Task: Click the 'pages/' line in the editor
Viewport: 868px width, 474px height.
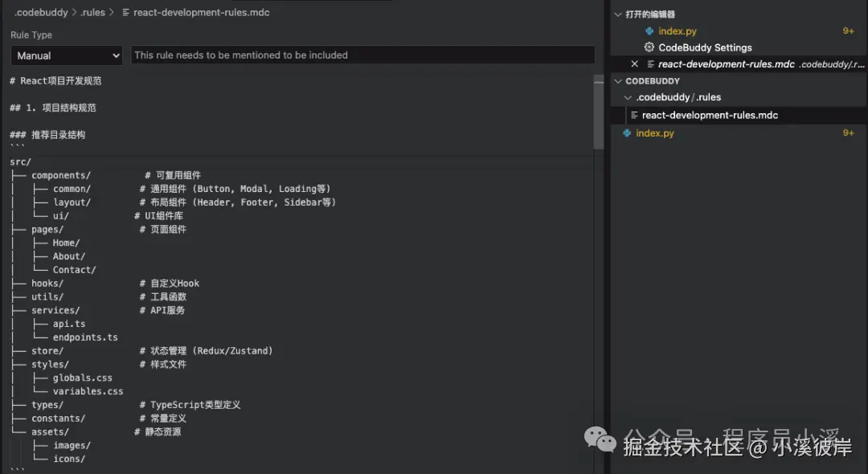Action: click(47, 230)
